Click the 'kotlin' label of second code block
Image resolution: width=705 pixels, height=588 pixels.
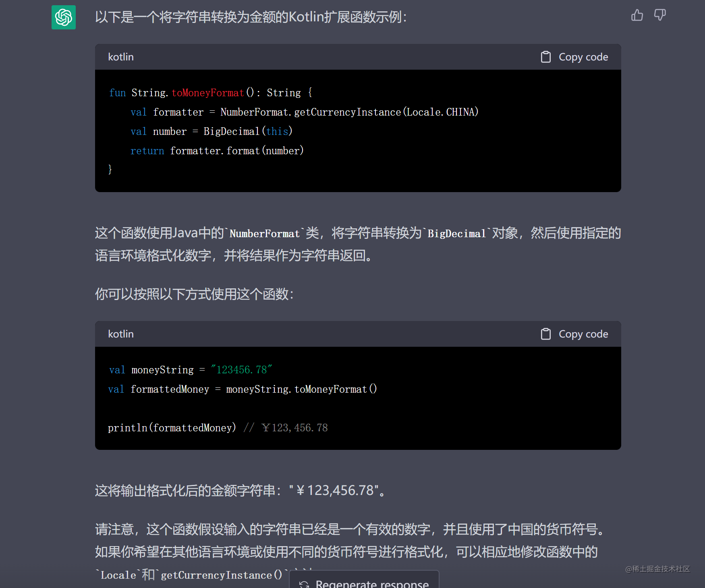(x=121, y=334)
